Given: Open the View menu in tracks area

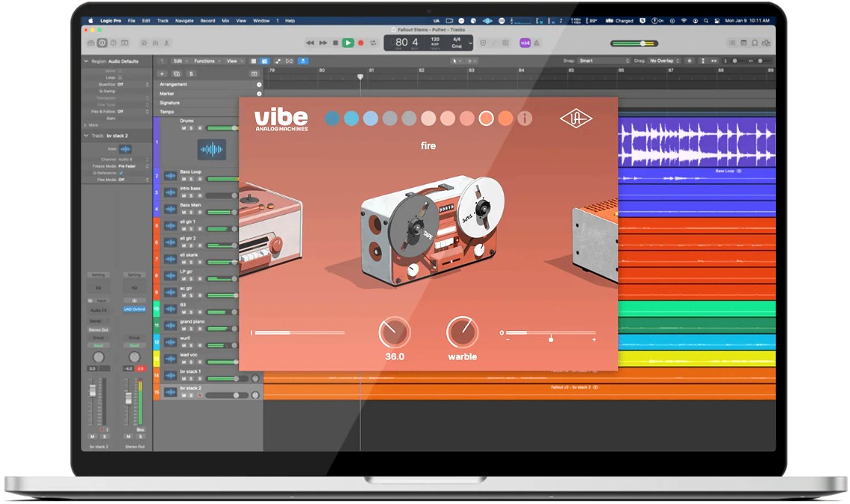Looking at the screenshot, I should [234, 61].
